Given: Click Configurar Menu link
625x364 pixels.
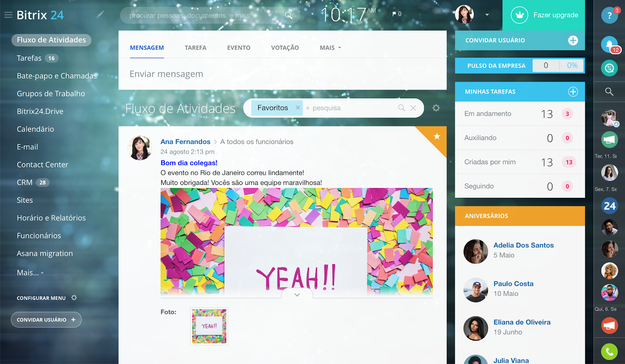Looking at the screenshot, I should tap(41, 298).
